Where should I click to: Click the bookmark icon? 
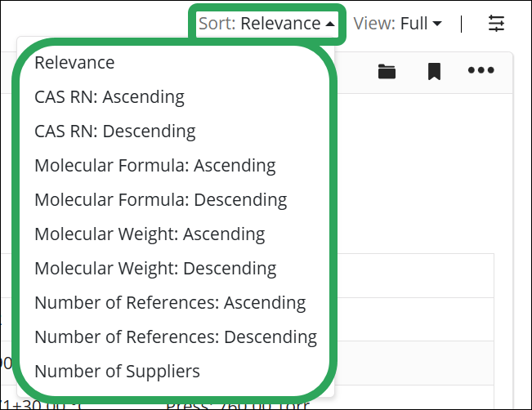pos(434,71)
